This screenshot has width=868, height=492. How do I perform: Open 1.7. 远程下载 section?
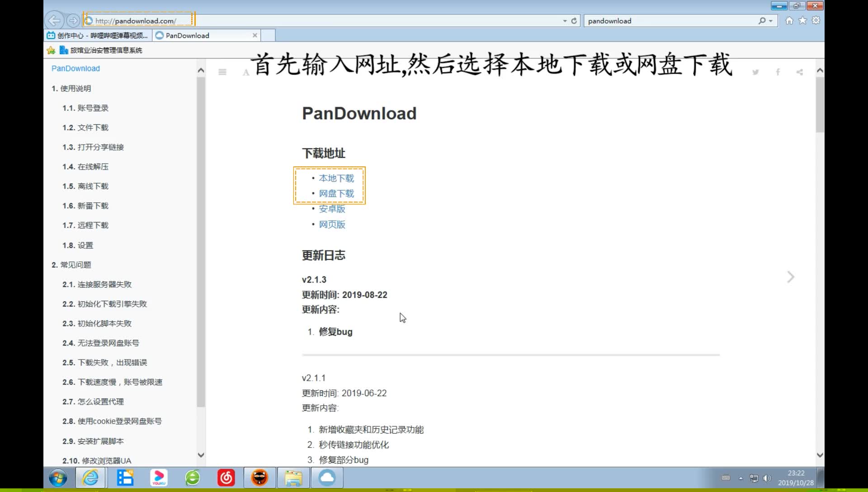click(85, 225)
